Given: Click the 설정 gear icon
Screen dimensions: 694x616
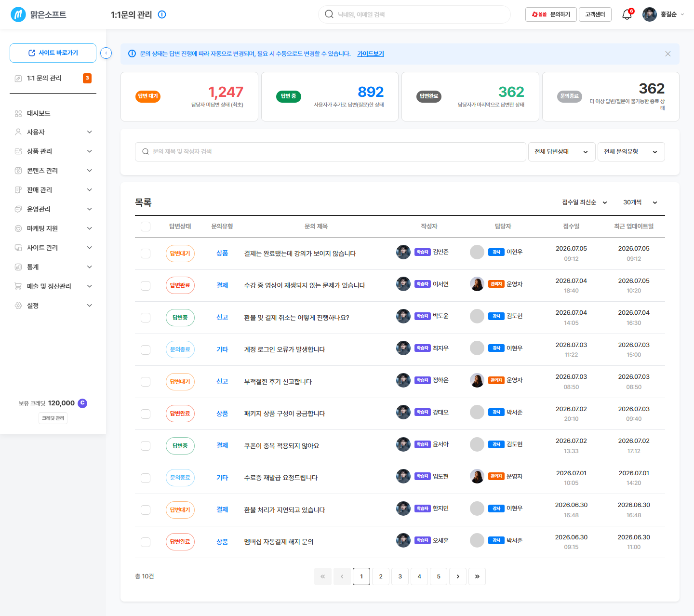Looking at the screenshot, I should tap(18, 306).
